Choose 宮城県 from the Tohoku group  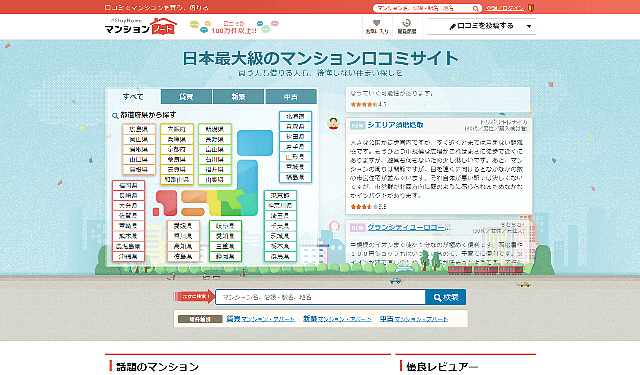296,167
